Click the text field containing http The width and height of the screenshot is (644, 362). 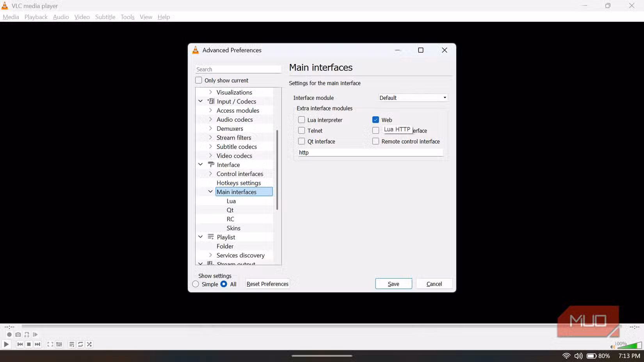tap(371, 153)
